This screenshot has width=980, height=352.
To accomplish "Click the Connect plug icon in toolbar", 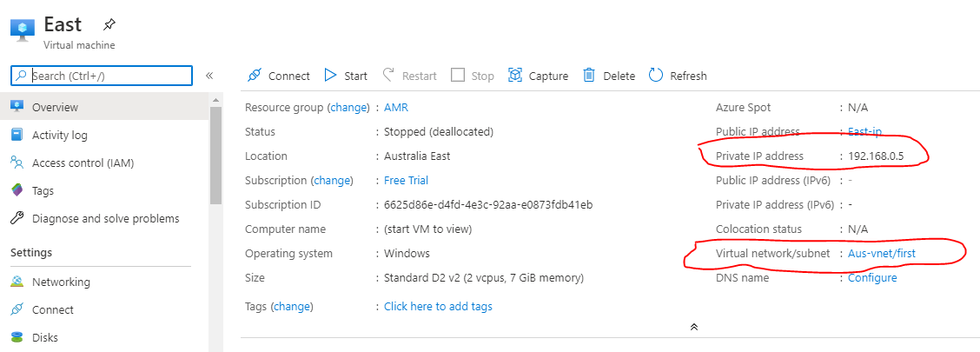I will pyautogui.click(x=254, y=76).
